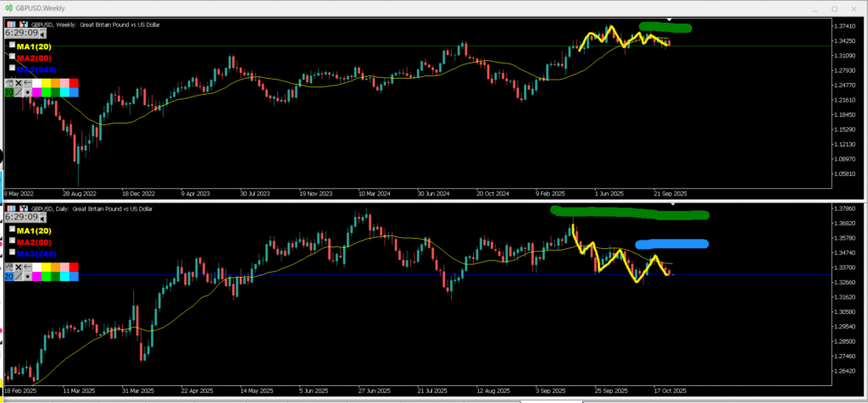Click the X delete tool in Daily chart palette

[18, 267]
